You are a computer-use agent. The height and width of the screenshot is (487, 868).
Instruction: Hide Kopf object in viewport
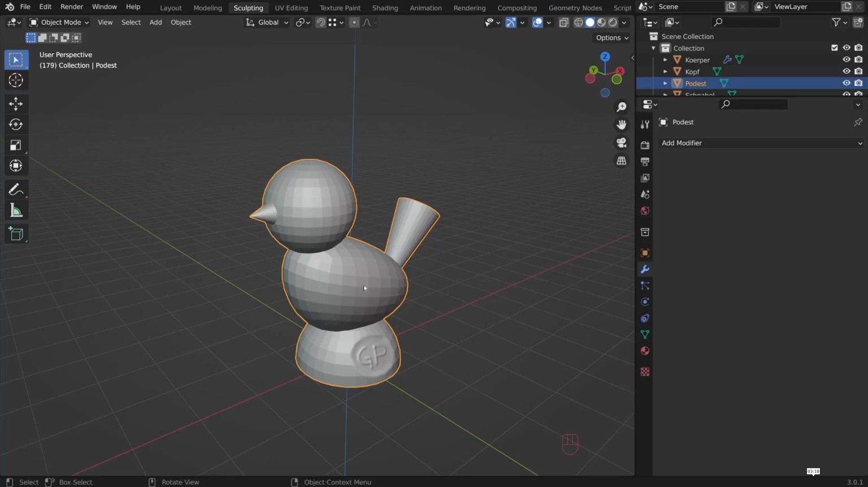coord(846,71)
